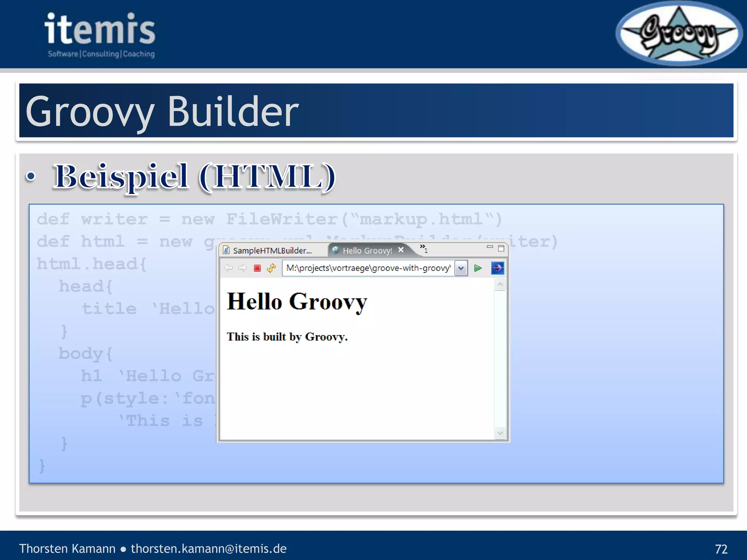The width and height of the screenshot is (747, 560).
Task: Switch to the SampleHTMLBuilder tab
Action: coord(272,250)
